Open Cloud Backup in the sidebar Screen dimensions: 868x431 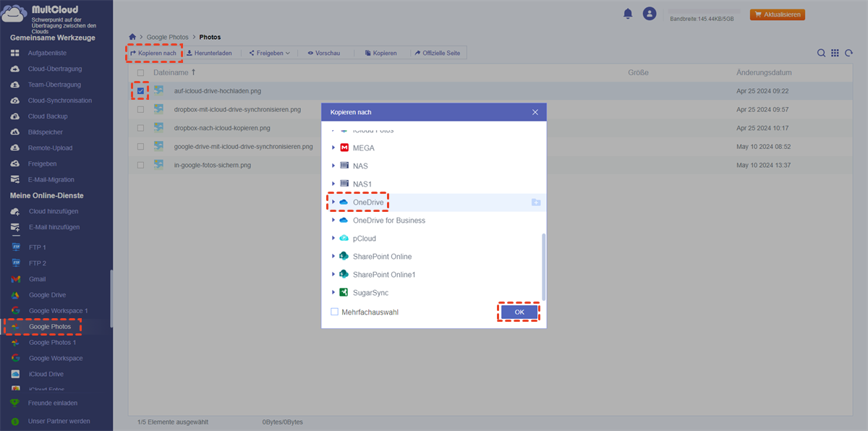point(48,116)
